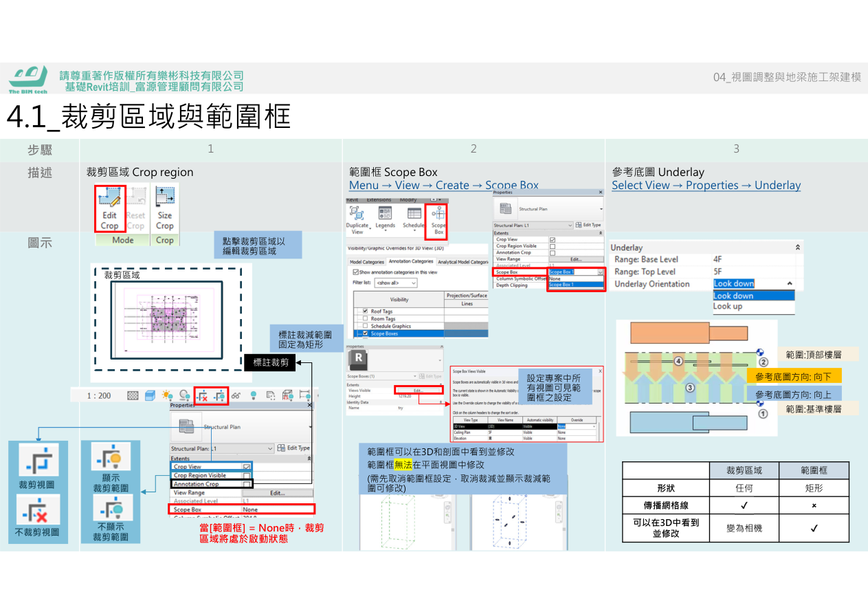868x614 pixels.
Task: Click the Edit Crop tool
Action: pos(109,209)
